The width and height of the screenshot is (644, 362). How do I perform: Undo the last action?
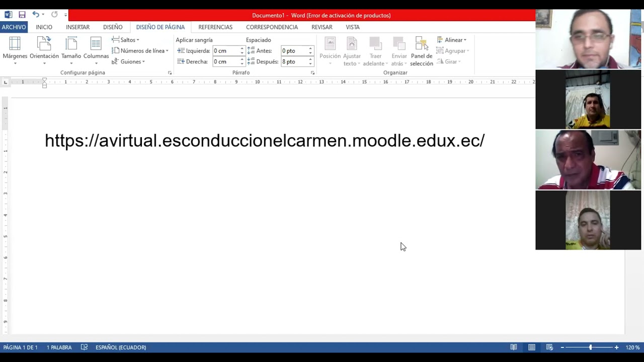coord(36,15)
